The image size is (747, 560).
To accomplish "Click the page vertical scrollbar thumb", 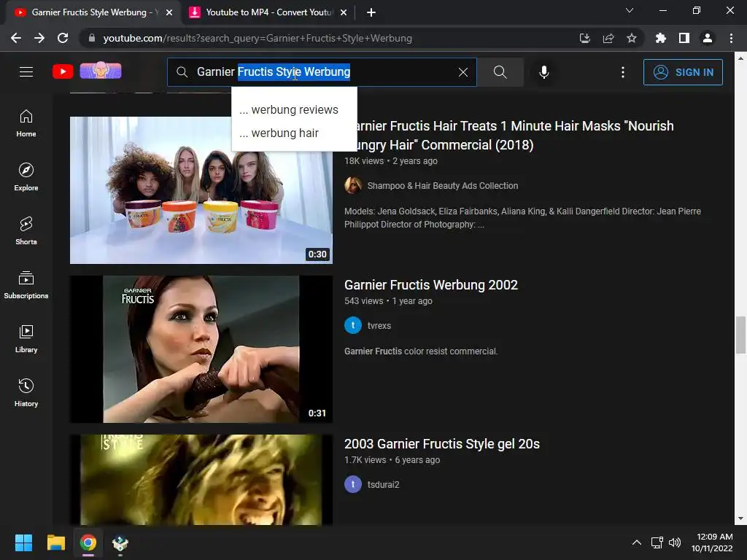I will (740, 335).
